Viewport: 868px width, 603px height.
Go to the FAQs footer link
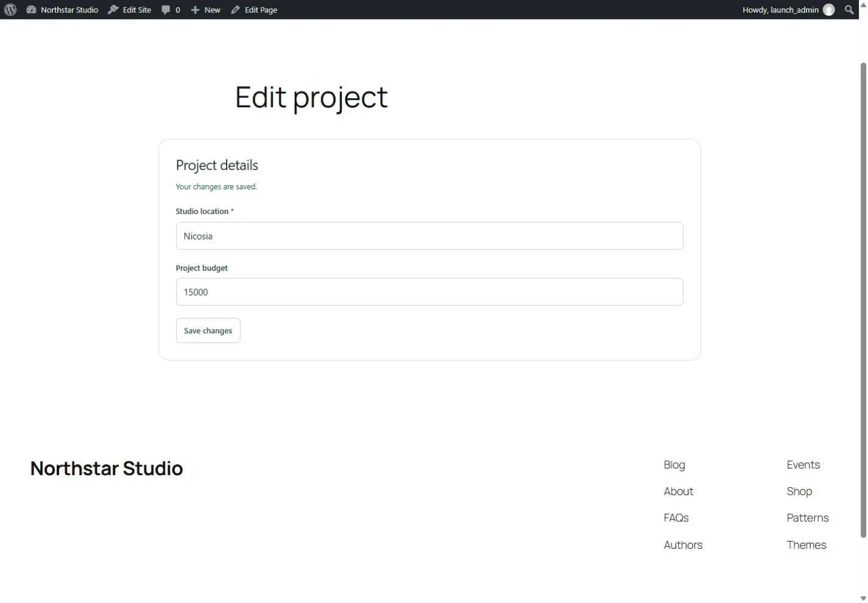[676, 518]
